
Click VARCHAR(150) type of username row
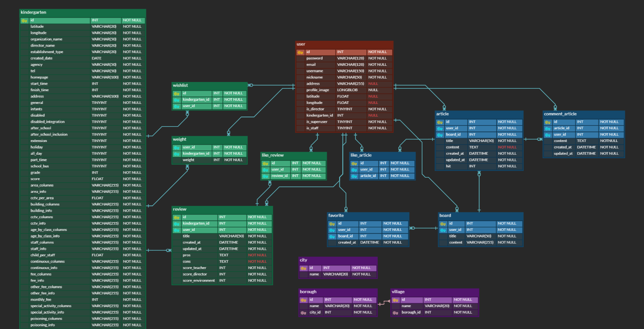351,71
